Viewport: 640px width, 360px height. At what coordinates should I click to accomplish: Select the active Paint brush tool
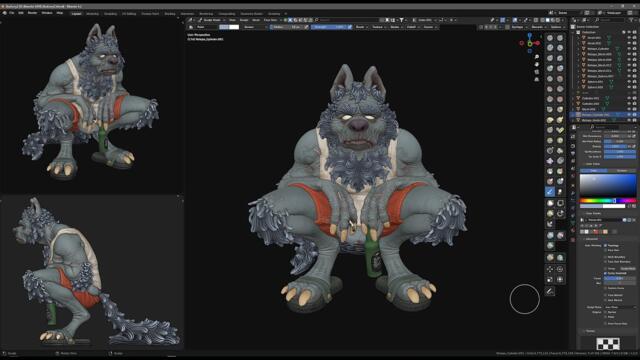point(550,191)
